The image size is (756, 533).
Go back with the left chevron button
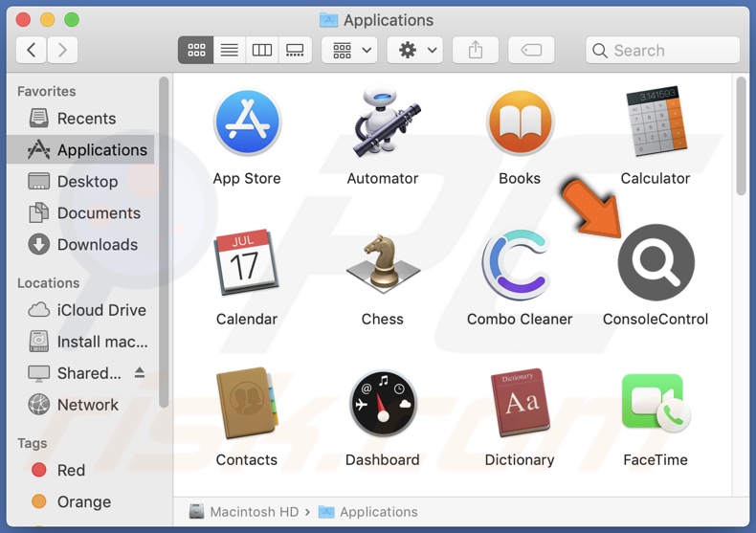(x=32, y=50)
